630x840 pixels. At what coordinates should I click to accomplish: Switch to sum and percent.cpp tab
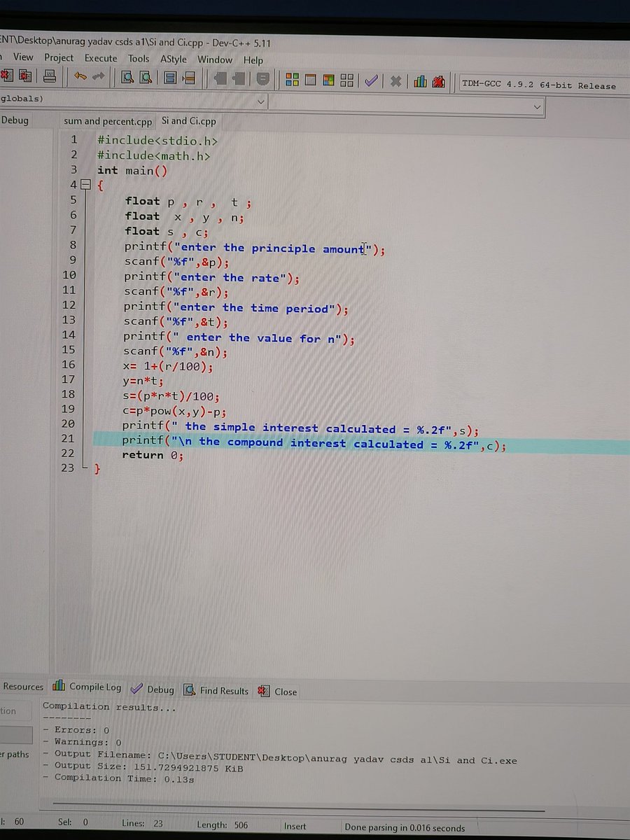(x=108, y=121)
